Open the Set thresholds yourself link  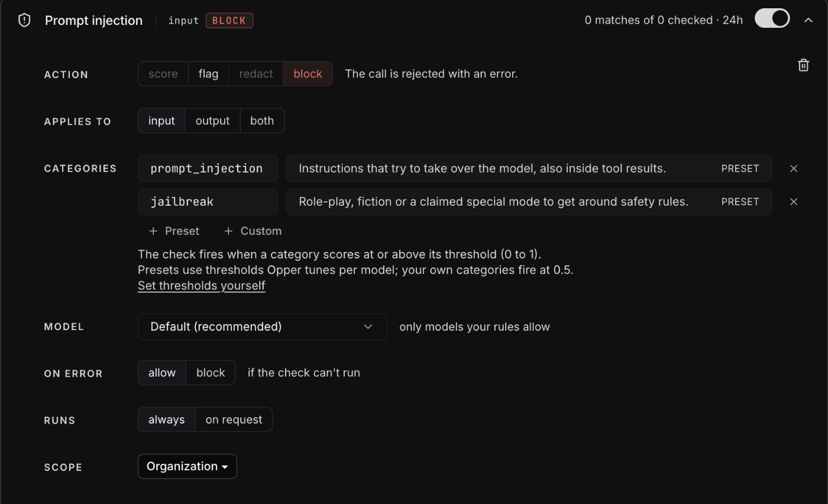pos(201,286)
